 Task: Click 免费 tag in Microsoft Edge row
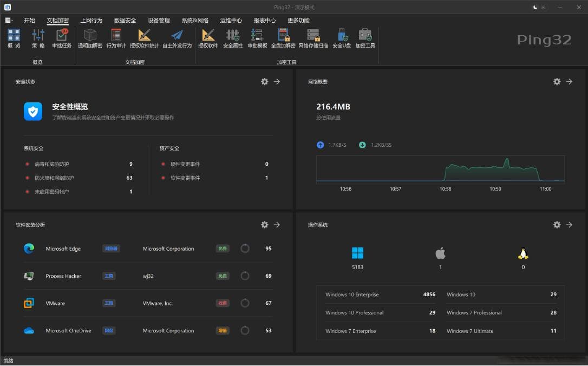pos(223,249)
